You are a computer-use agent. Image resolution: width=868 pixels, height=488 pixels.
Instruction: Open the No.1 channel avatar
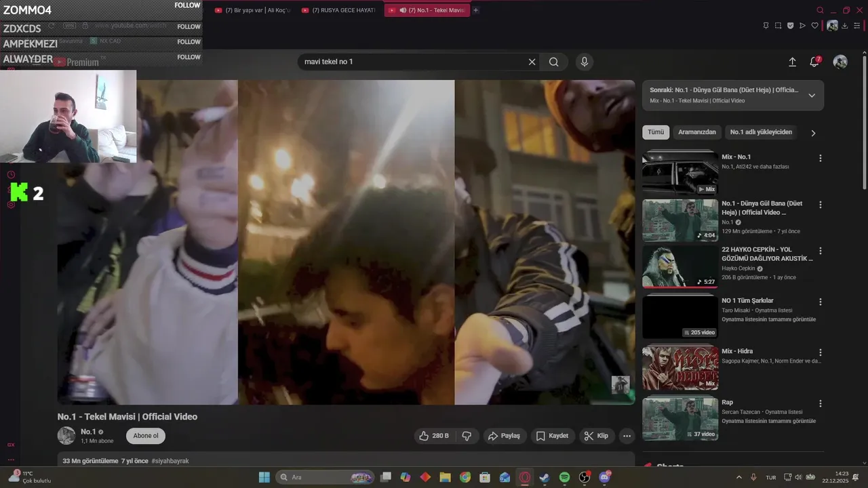pyautogui.click(x=66, y=436)
